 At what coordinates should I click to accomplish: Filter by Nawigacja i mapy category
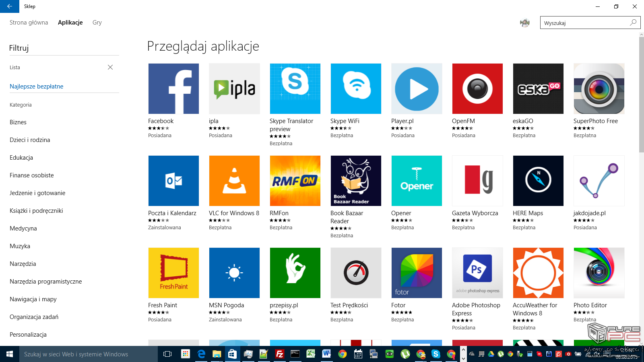click(33, 299)
